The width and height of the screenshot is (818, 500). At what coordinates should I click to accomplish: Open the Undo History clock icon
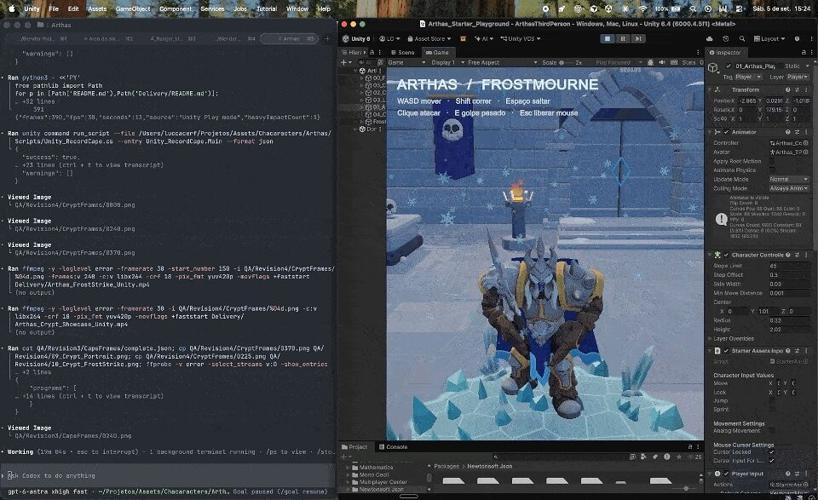coord(726,39)
